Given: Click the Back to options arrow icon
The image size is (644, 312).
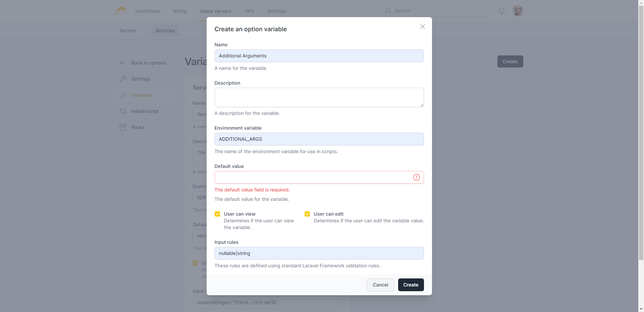Looking at the screenshot, I should (x=123, y=63).
